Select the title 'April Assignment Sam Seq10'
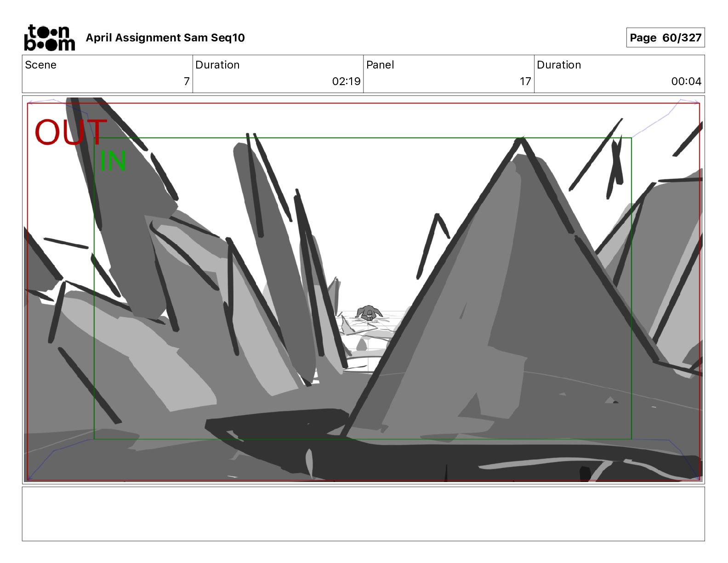The image size is (728, 563). [165, 38]
